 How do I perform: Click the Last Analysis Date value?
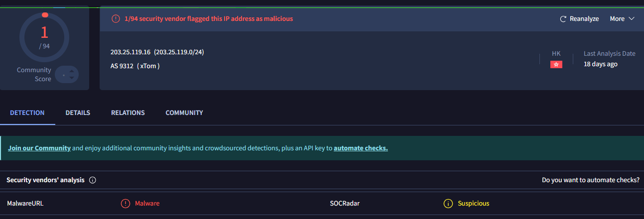601,64
